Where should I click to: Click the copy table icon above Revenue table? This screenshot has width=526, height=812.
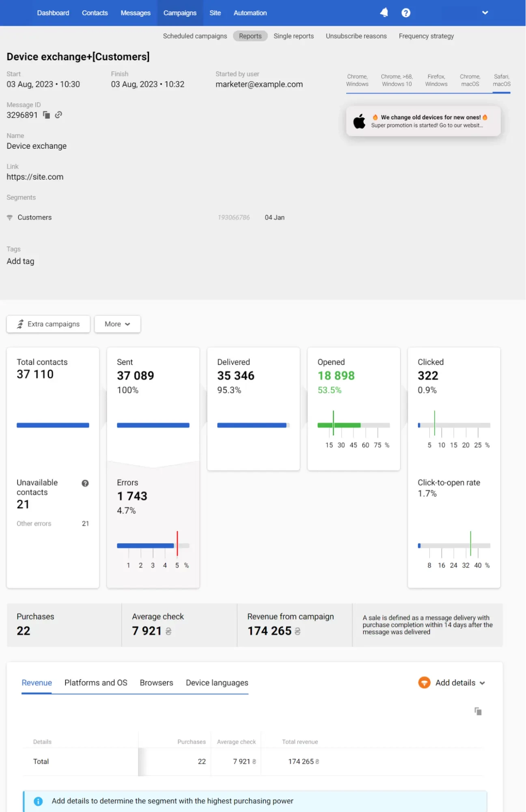(478, 711)
